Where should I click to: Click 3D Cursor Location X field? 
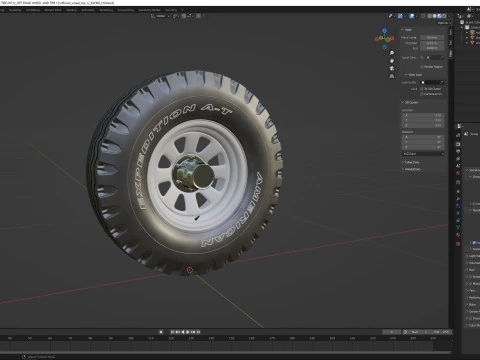[x=423, y=115]
